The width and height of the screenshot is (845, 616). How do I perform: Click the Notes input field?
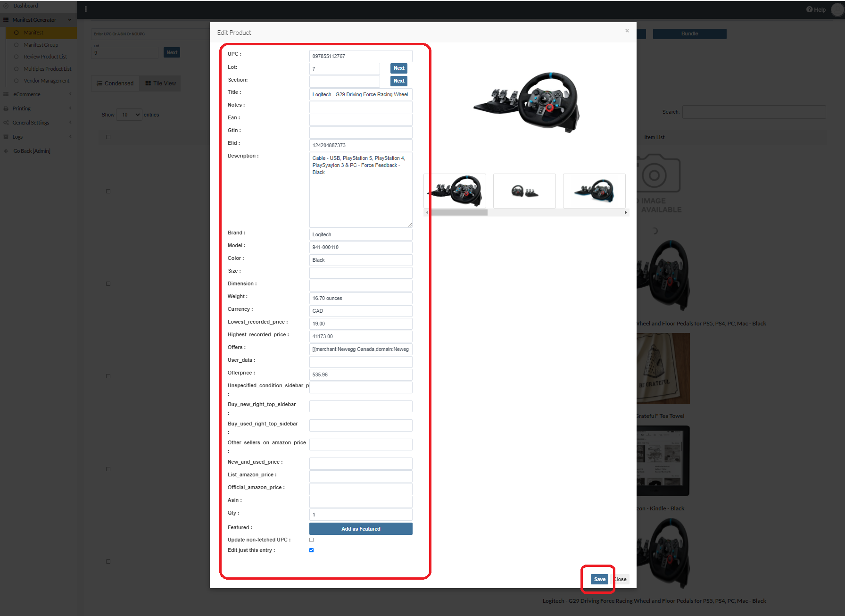pyautogui.click(x=361, y=107)
